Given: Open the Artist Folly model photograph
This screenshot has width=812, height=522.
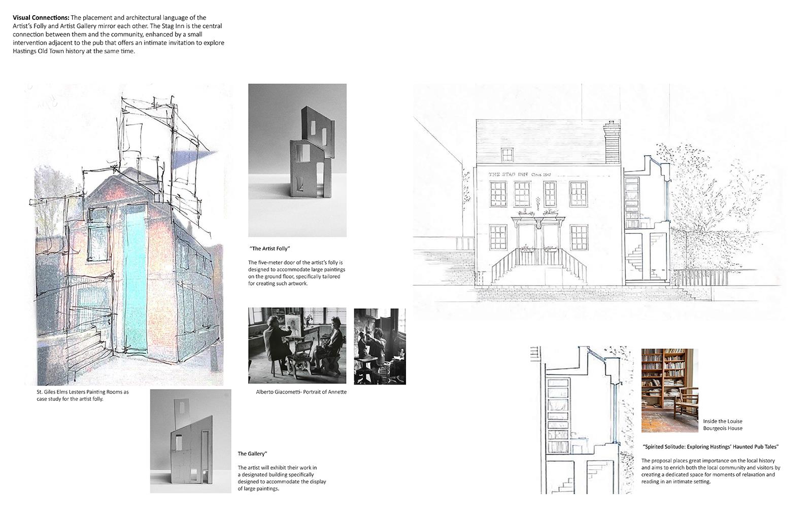Looking at the screenshot, I should (297, 160).
